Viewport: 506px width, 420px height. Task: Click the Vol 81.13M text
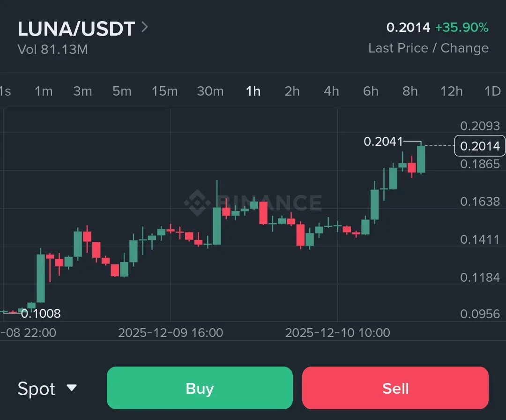point(52,49)
